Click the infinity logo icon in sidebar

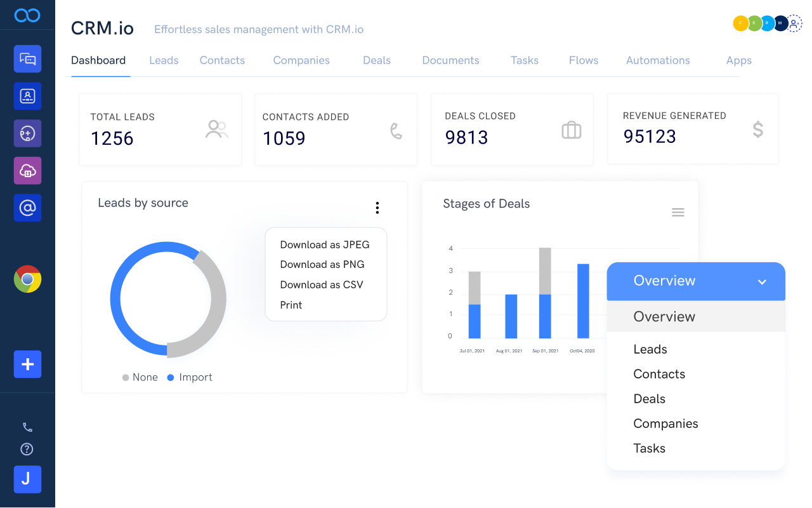(27, 15)
